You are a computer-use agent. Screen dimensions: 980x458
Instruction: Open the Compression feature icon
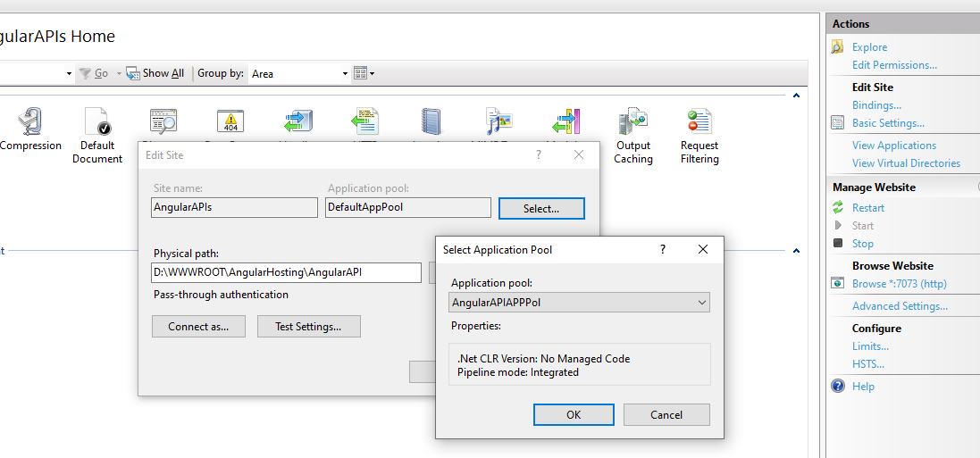coord(29,122)
